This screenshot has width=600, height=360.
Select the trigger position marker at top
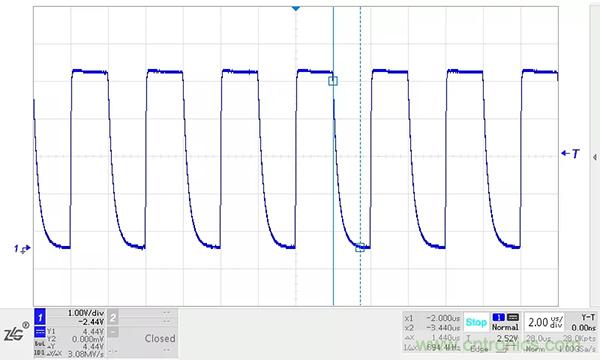click(x=295, y=8)
